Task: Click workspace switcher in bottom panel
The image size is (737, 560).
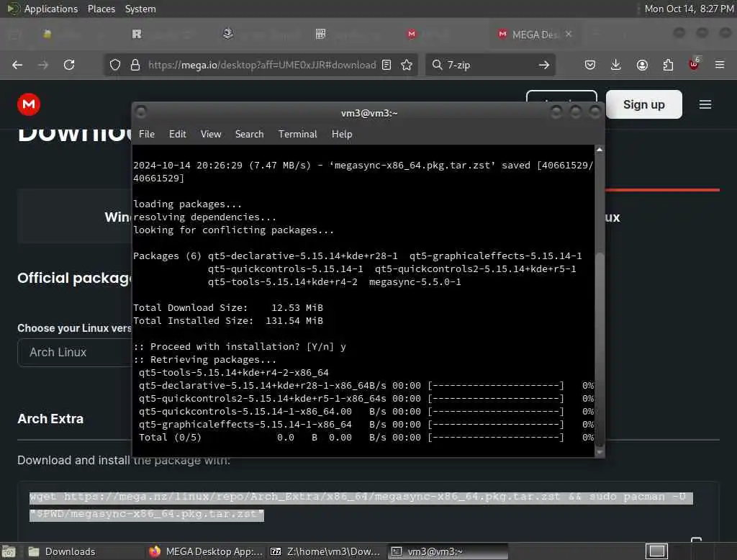Action: (656, 551)
